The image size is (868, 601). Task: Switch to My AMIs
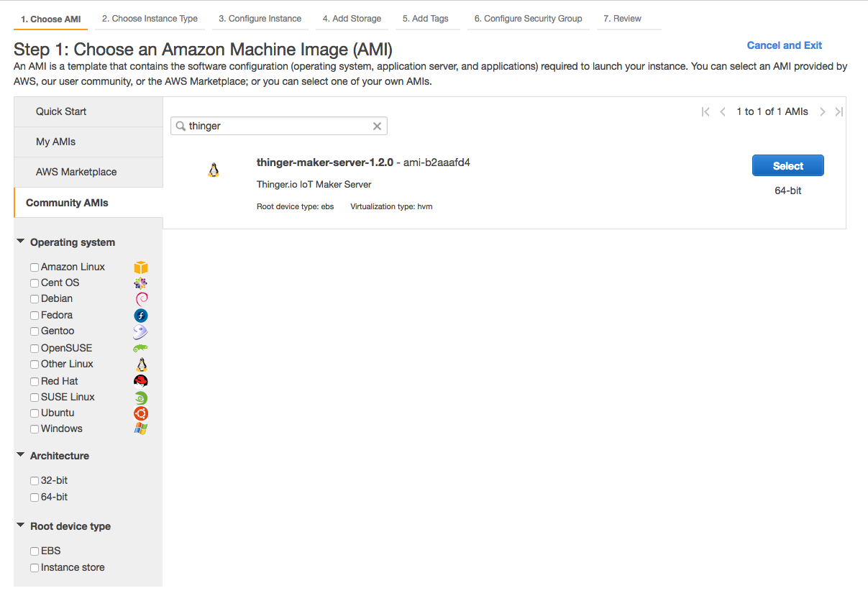88,142
